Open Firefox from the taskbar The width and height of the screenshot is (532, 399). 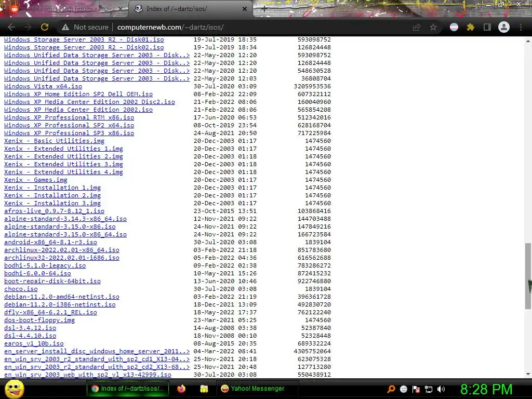point(181,389)
